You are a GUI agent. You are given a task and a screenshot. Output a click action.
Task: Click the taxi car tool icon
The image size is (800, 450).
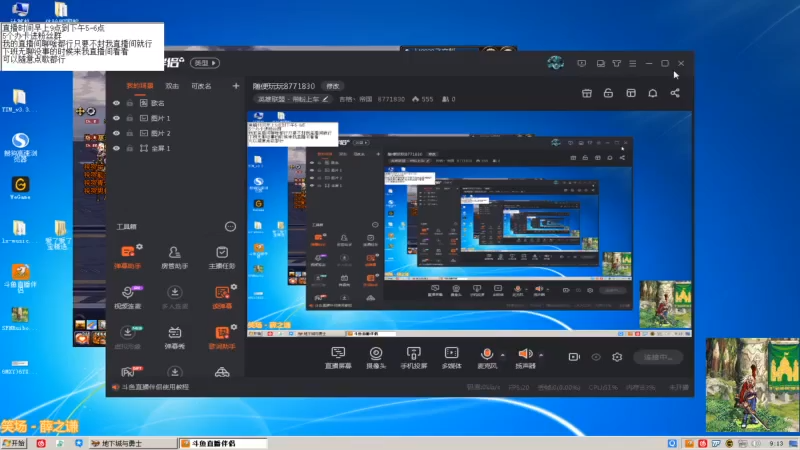click(222, 372)
